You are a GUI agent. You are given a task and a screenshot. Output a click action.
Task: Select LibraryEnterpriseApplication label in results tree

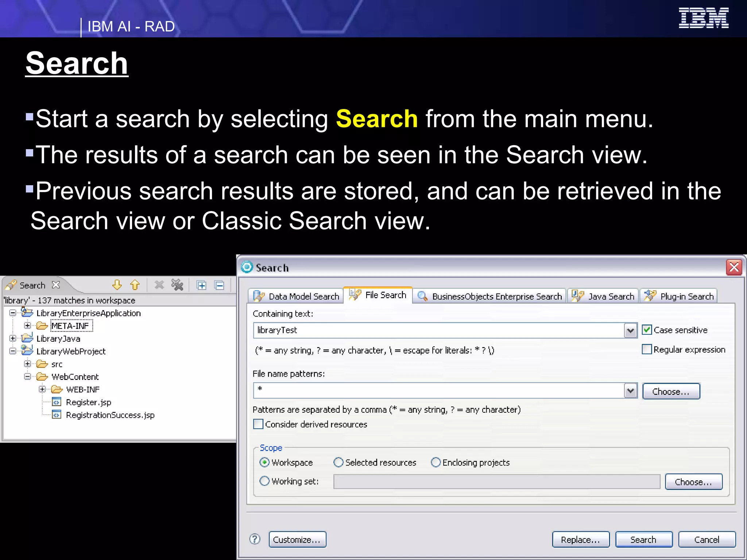coord(89,313)
